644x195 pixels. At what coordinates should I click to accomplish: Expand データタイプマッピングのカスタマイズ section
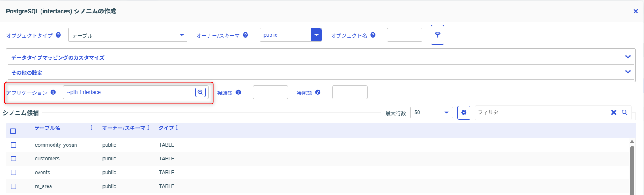tap(321, 57)
